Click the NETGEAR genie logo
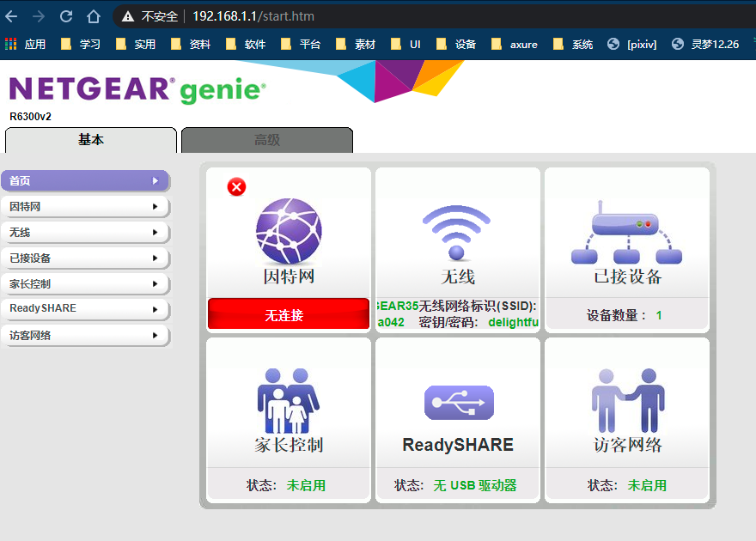 (x=137, y=89)
